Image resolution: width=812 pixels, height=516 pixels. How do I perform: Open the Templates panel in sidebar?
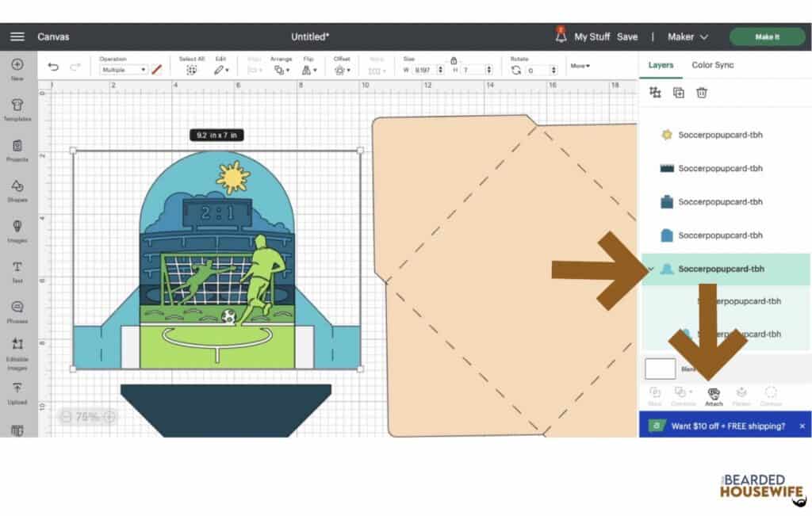pos(17,109)
